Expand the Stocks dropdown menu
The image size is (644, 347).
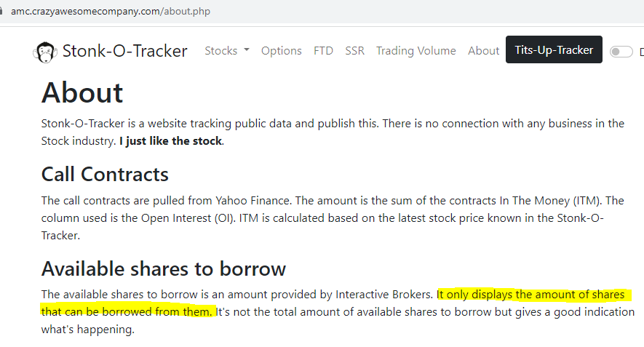tap(226, 51)
